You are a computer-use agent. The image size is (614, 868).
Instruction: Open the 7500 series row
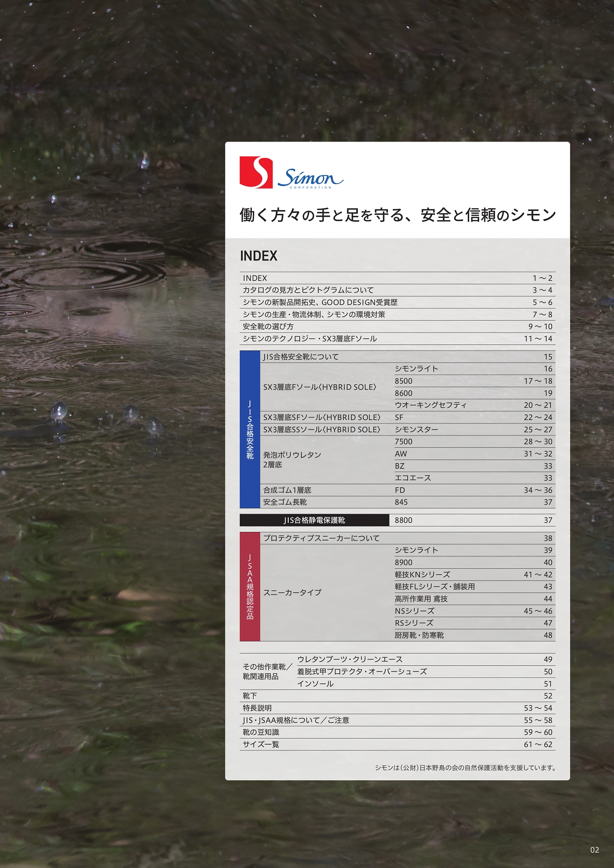(403, 442)
